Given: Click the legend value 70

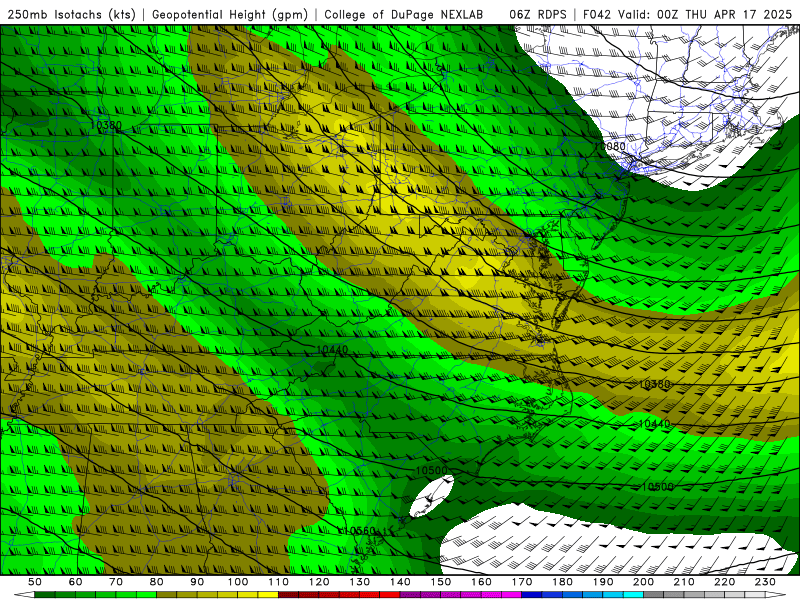Looking at the screenshot, I should (x=116, y=582).
